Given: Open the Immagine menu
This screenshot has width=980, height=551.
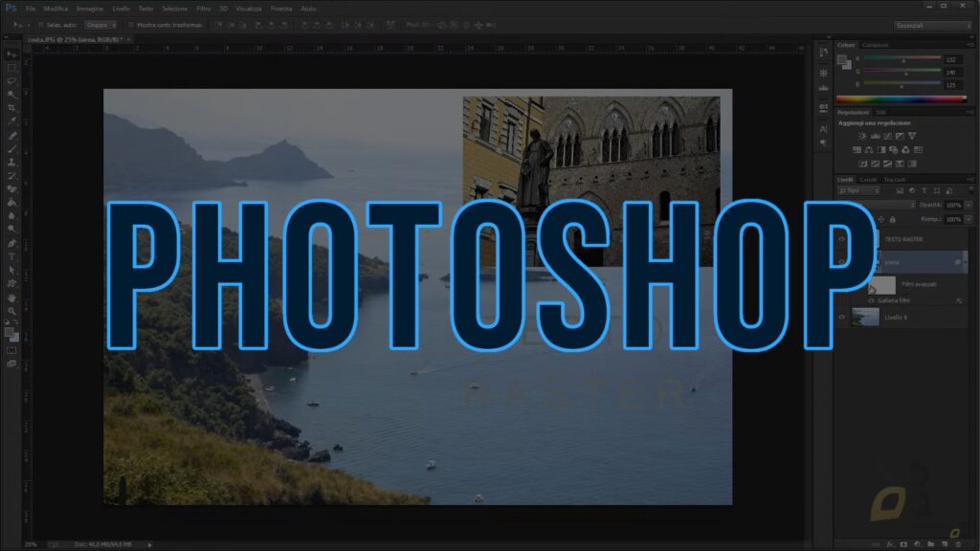Looking at the screenshot, I should click(x=89, y=9).
